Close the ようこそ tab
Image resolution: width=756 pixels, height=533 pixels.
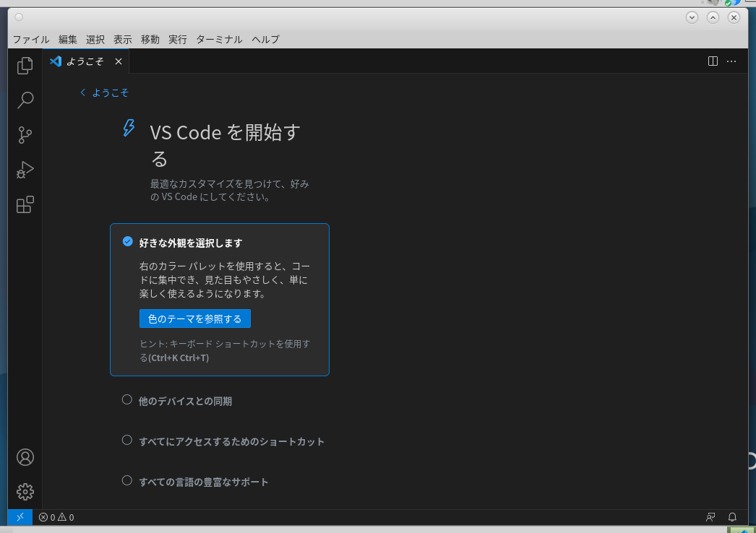(x=119, y=61)
